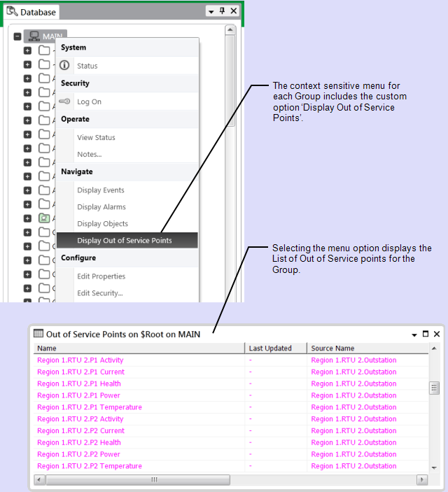Click the green checked folder icon in tree
Viewport: 448px width, 492px height.
pyautogui.click(x=44, y=218)
